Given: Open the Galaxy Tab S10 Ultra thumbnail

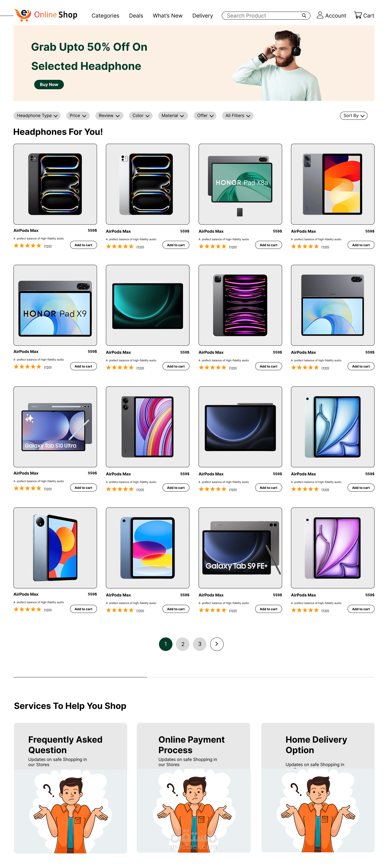Looking at the screenshot, I should coord(55,427).
